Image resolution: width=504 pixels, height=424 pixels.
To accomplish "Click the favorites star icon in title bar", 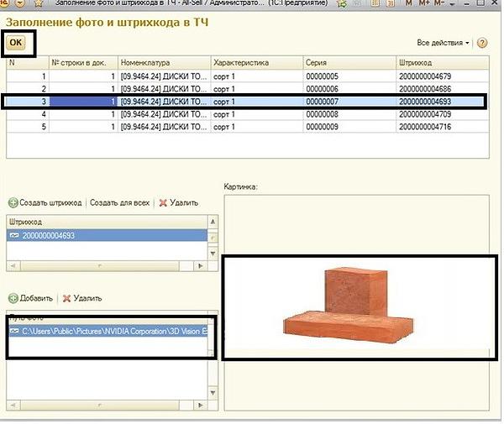I will pyautogui.click(x=38, y=5).
